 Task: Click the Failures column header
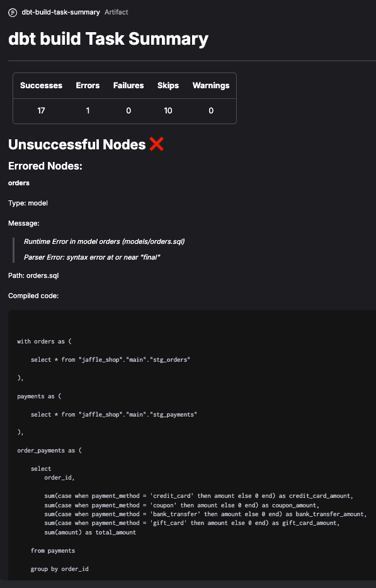click(128, 86)
